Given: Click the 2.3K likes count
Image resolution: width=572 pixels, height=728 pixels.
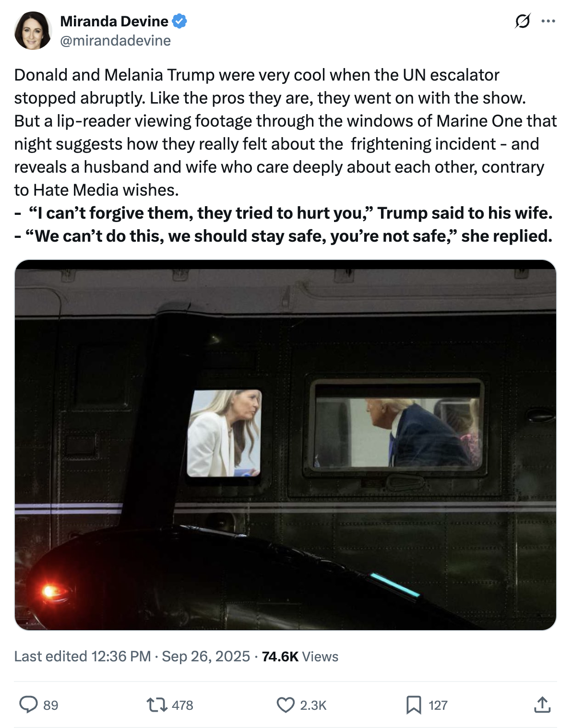Looking at the screenshot, I should coord(313,705).
